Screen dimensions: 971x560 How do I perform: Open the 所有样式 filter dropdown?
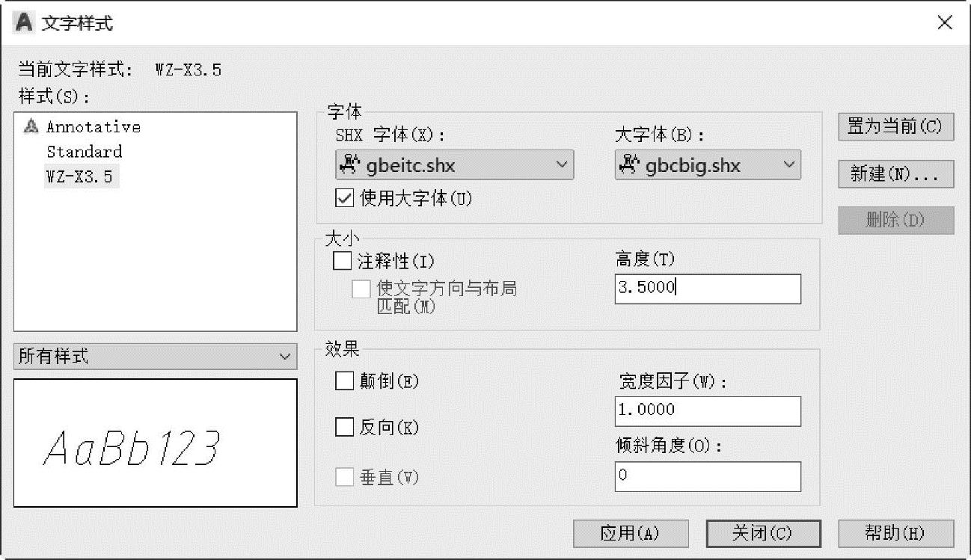pyautogui.click(x=156, y=357)
